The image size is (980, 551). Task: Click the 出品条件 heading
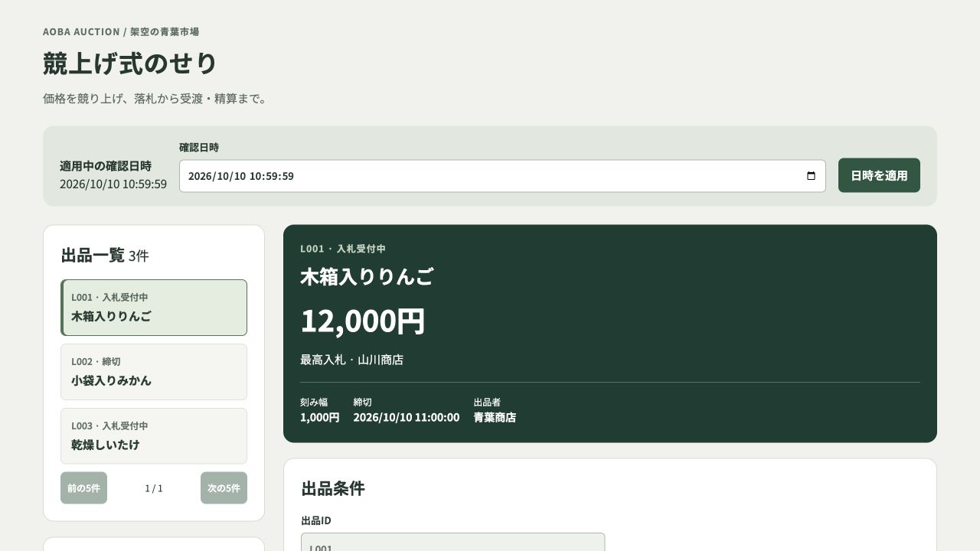[x=333, y=488]
